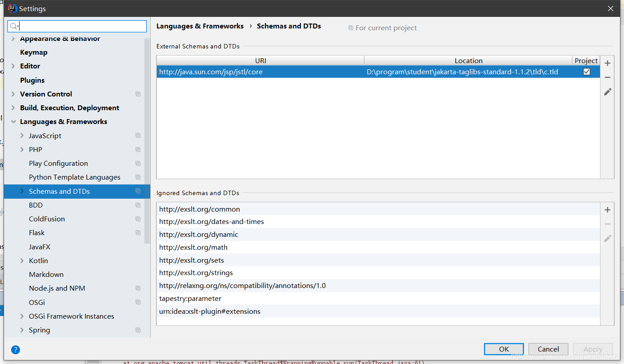Click project-level icon beside Spring
Viewport: 624px width, 364px height.
click(x=138, y=330)
